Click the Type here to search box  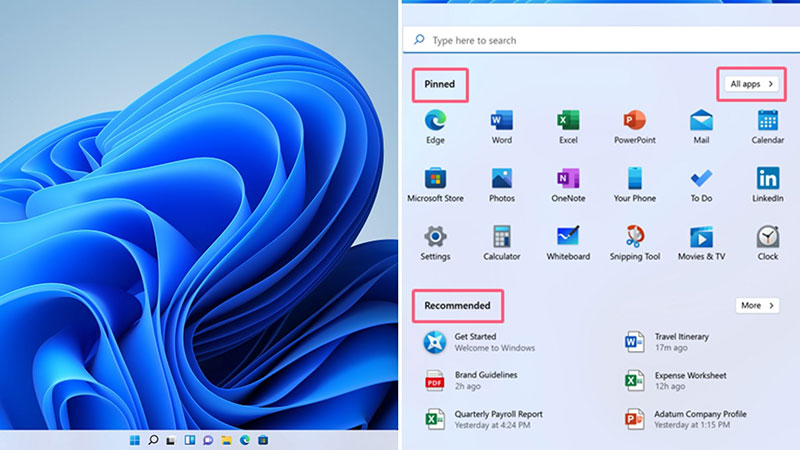601,40
